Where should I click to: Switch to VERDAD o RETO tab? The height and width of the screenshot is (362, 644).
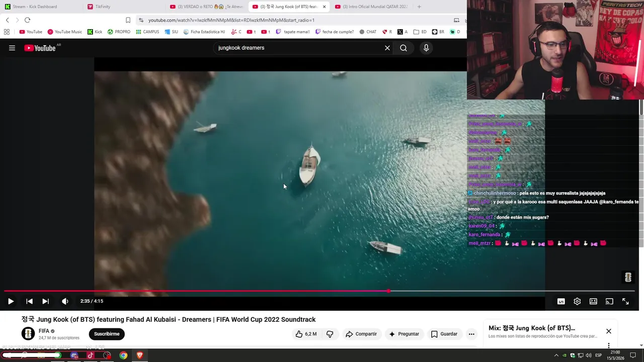206,7
